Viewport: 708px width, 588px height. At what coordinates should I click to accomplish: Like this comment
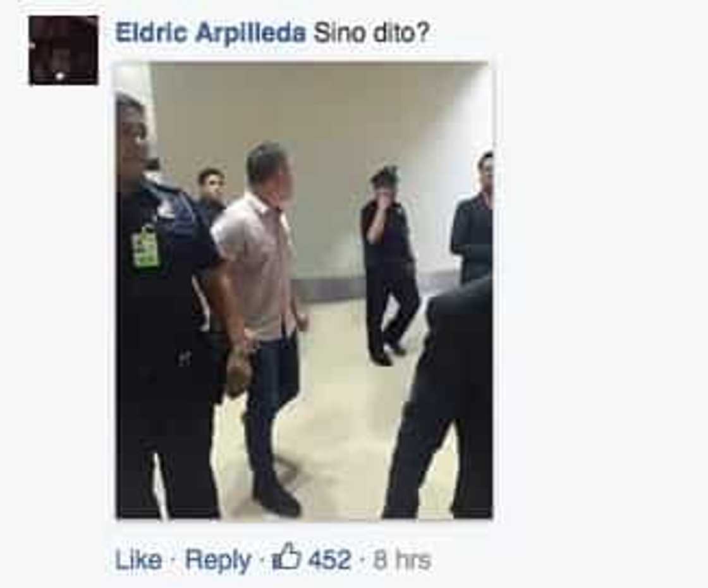(138, 560)
